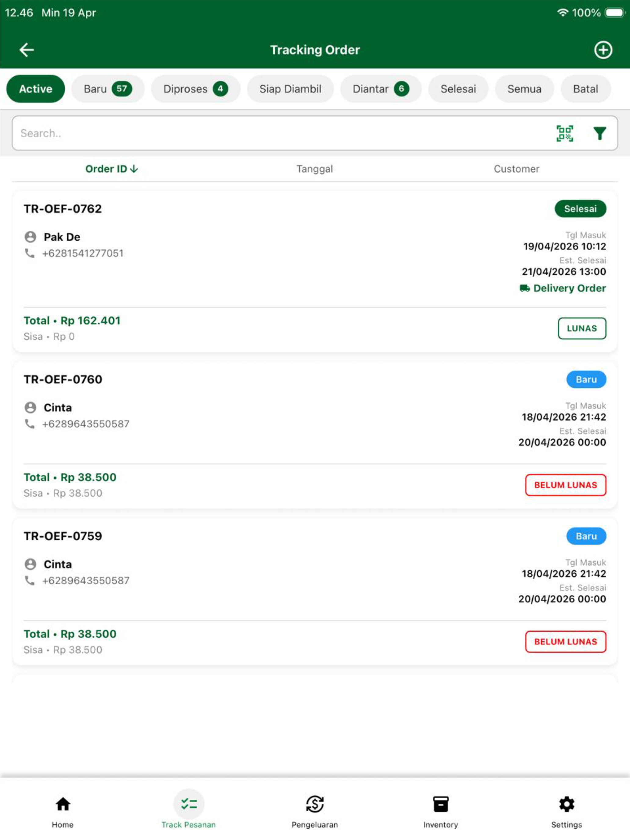Click BELUM LUNAS on order TR-OEF-0760
The image size is (630, 840).
click(565, 485)
